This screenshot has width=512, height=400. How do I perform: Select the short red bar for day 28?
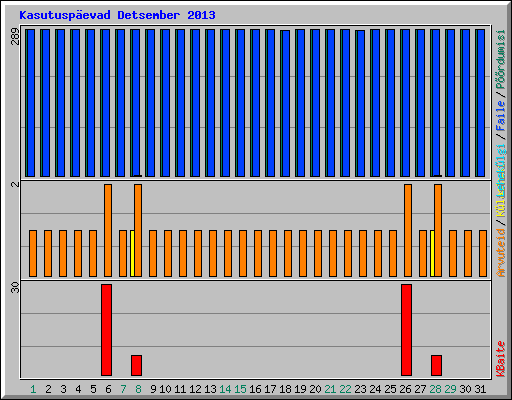pyautogui.click(x=436, y=365)
